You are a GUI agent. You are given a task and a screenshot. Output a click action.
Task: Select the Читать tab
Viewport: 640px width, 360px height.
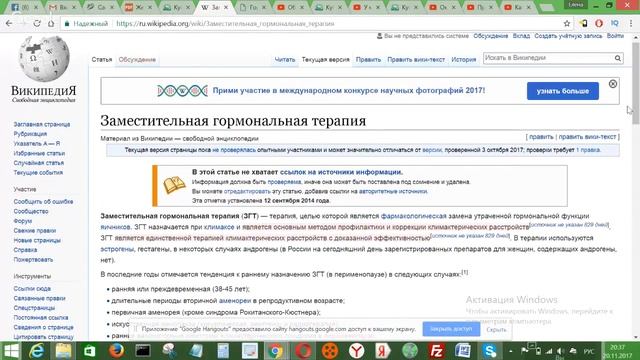(284, 60)
